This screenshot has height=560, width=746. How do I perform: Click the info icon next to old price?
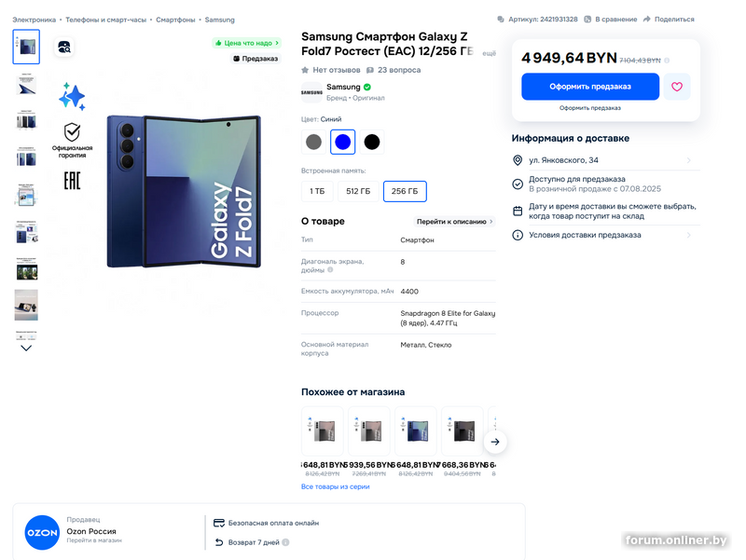pyautogui.click(x=667, y=61)
